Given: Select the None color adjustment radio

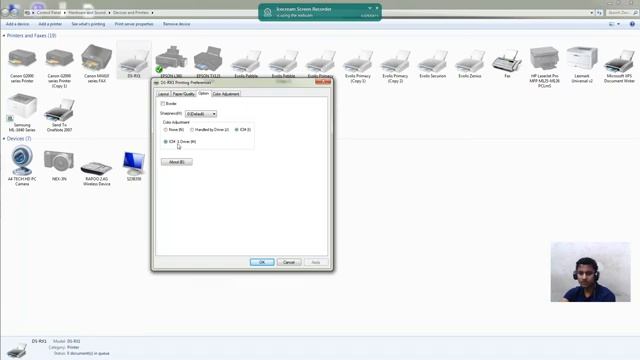Looking at the screenshot, I should pyautogui.click(x=166, y=129).
